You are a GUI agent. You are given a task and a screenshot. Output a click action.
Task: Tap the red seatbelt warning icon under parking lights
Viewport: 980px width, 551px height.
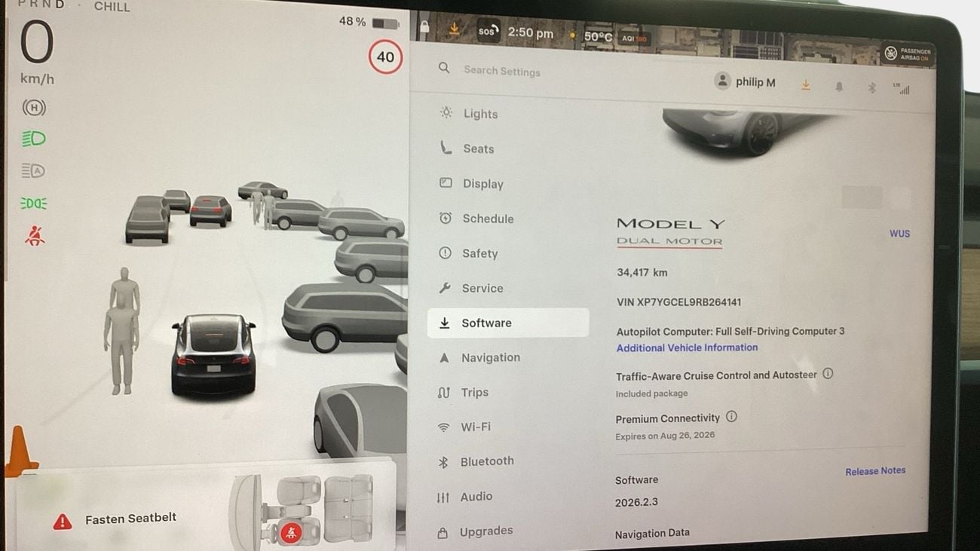pyautogui.click(x=34, y=236)
